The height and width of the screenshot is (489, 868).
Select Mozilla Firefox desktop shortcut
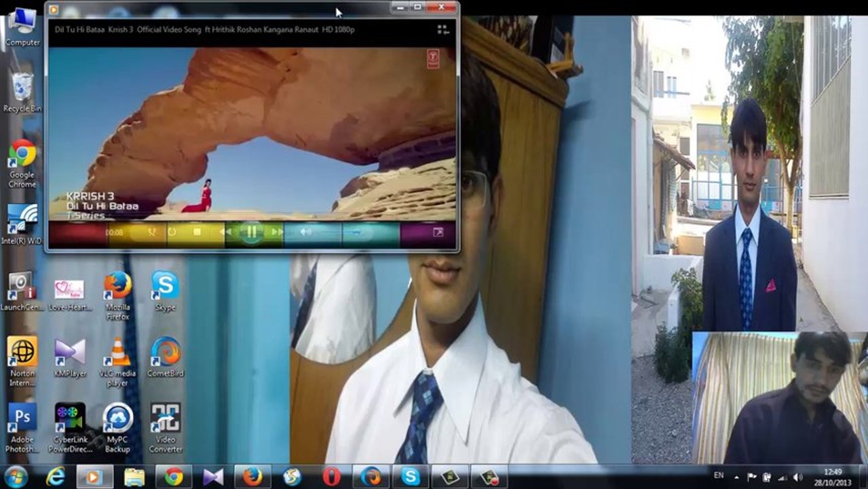[117, 295]
